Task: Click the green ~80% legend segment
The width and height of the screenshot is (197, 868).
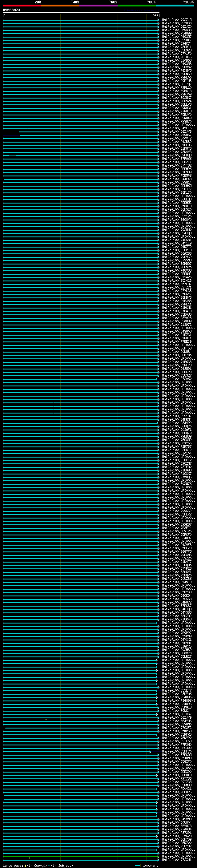Action: point(137,6)
